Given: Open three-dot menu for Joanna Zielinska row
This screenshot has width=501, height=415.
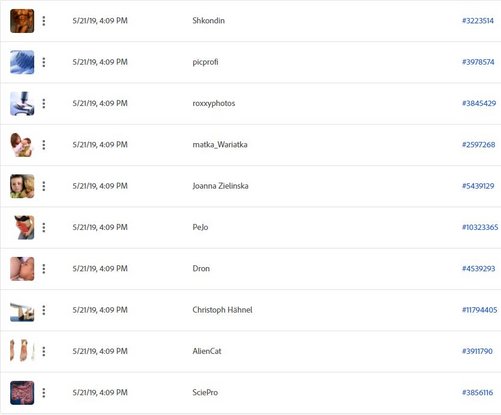Looking at the screenshot, I should click(44, 186).
